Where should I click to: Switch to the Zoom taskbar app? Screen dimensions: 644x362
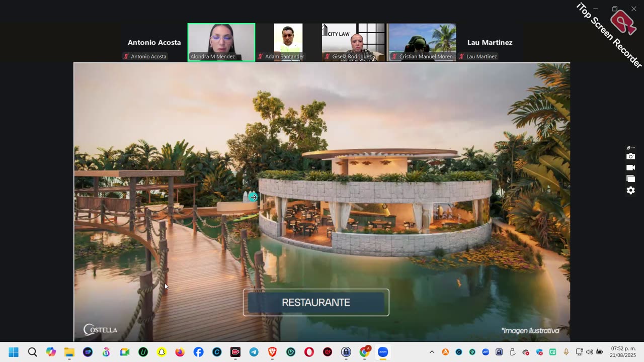383,352
